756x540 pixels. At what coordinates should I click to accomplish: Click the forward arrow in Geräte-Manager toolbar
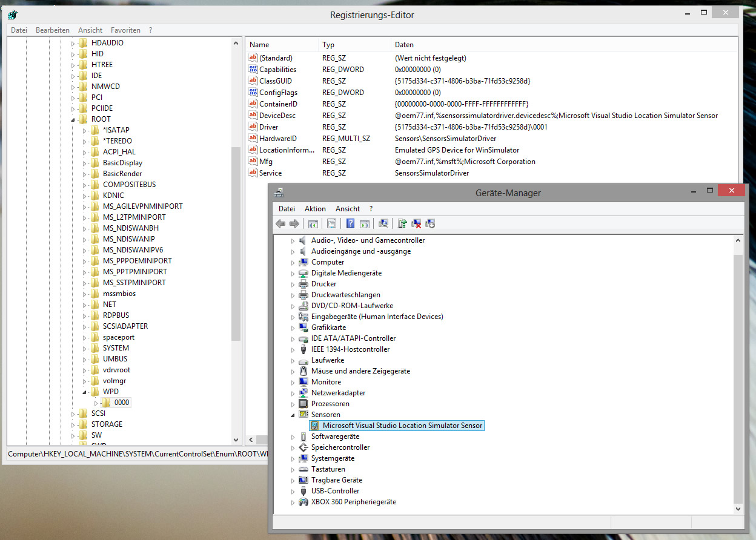point(294,224)
